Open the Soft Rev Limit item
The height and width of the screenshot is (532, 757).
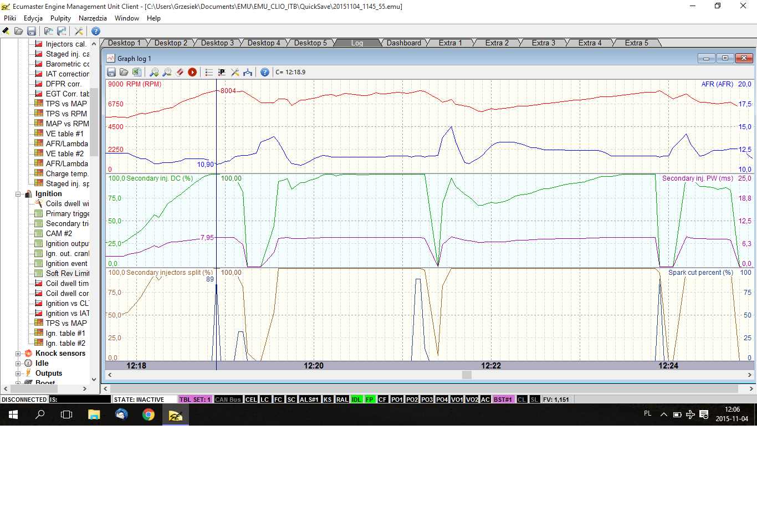[67, 274]
